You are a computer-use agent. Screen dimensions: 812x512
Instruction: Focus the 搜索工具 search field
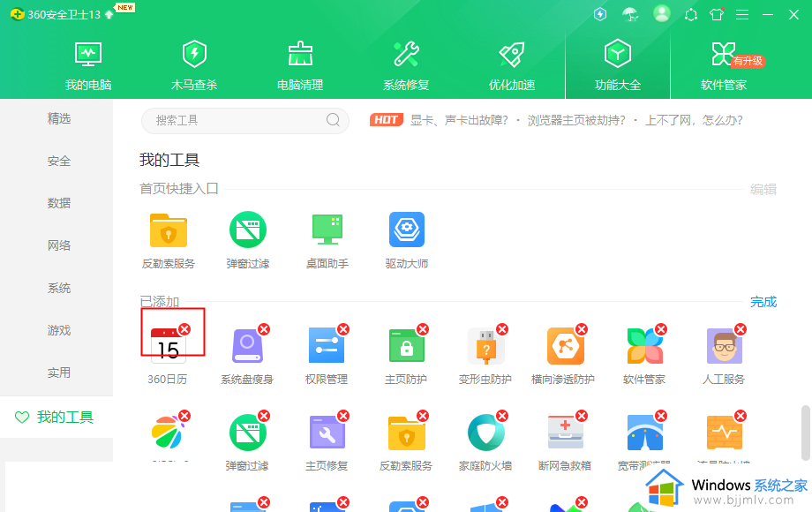coord(245,121)
